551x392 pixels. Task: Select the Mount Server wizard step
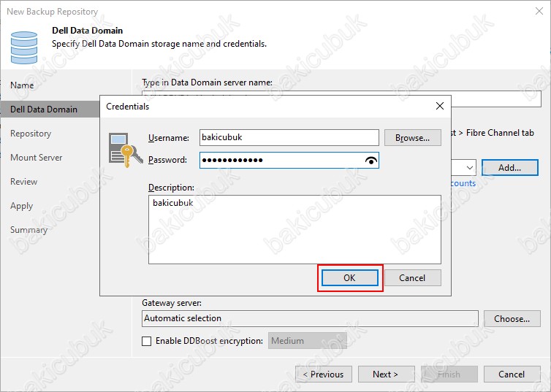pos(37,158)
